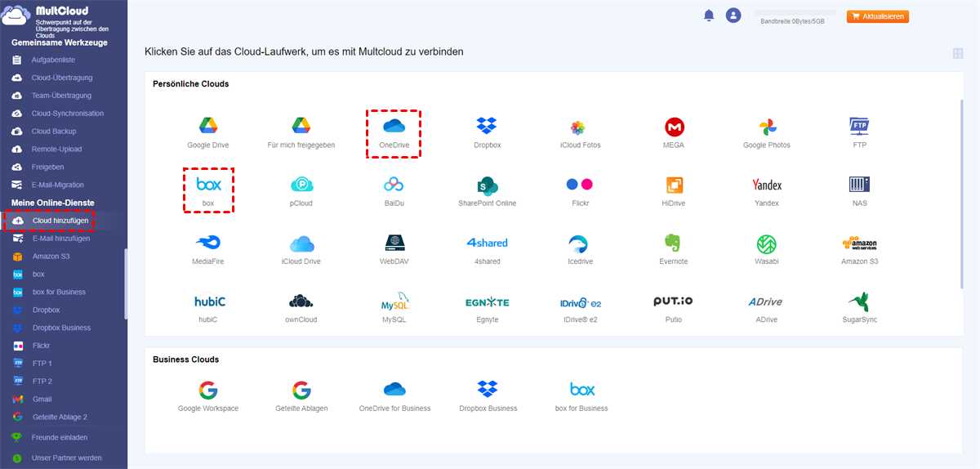Connect the BaiDu cloud

pos(394,191)
